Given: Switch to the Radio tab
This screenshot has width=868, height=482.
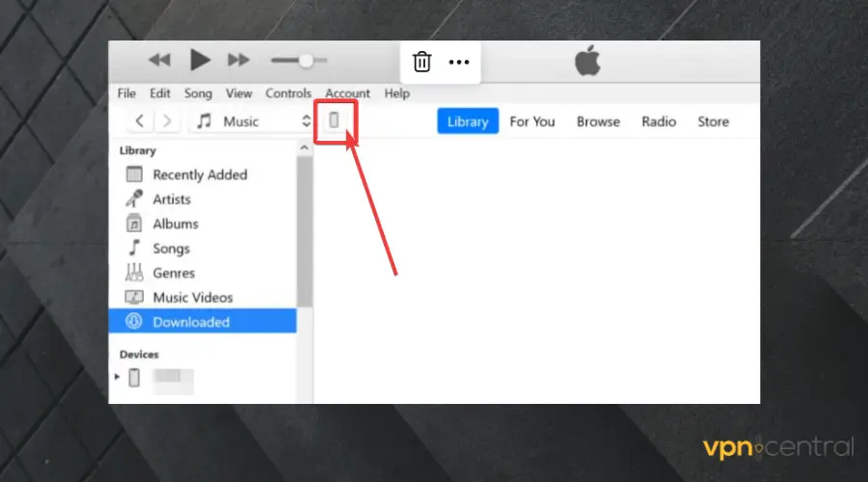Looking at the screenshot, I should point(659,121).
